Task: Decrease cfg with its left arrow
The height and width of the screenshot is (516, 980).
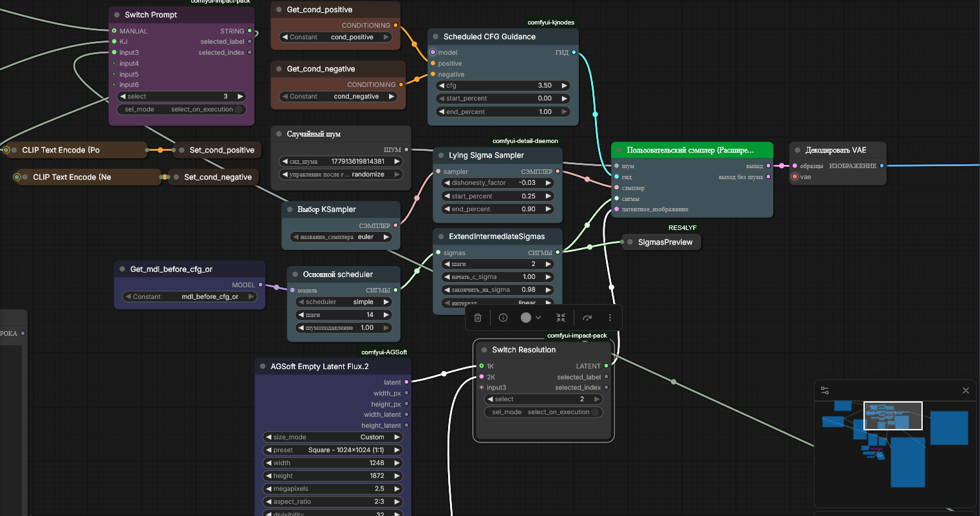Action: (x=441, y=86)
